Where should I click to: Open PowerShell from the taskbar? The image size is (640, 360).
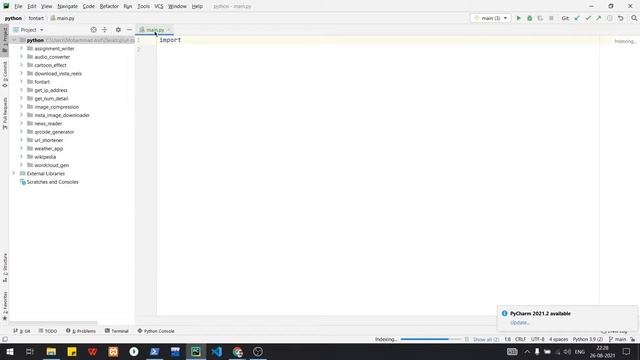pos(154,351)
